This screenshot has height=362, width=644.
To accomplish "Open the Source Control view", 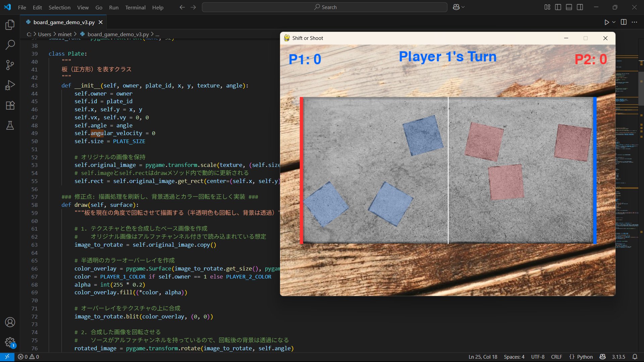I will tap(10, 65).
